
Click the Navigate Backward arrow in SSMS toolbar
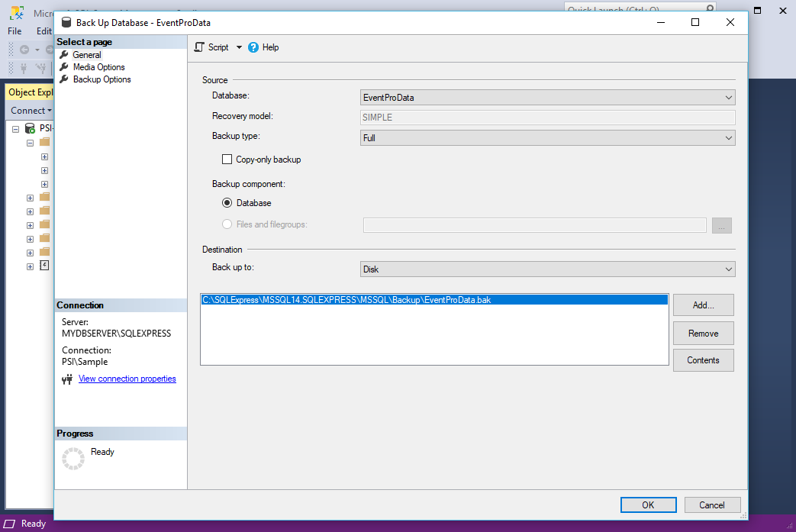(x=24, y=50)
